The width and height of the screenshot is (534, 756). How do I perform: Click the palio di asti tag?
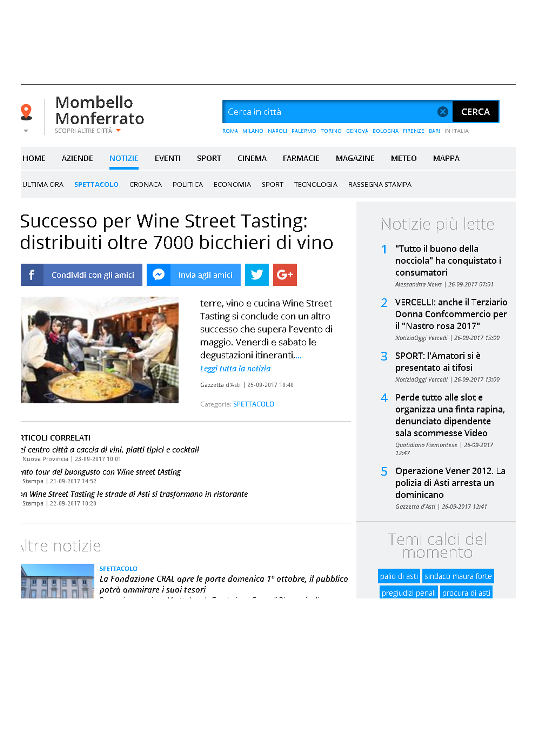point(399,576)
